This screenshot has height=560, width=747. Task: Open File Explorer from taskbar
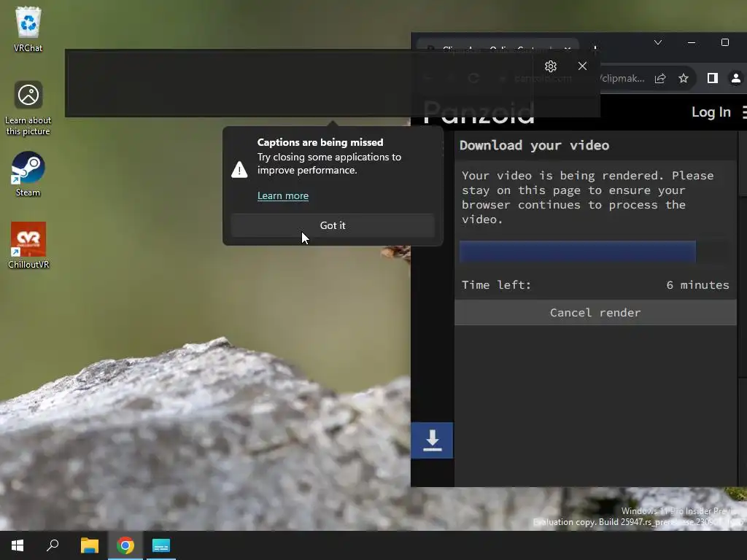coord(89,545)
